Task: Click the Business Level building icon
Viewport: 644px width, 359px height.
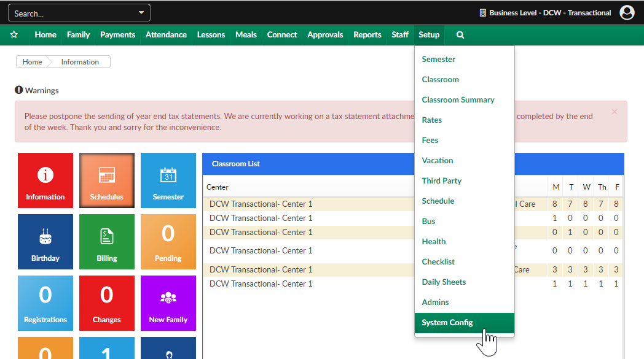Action: 482,13
